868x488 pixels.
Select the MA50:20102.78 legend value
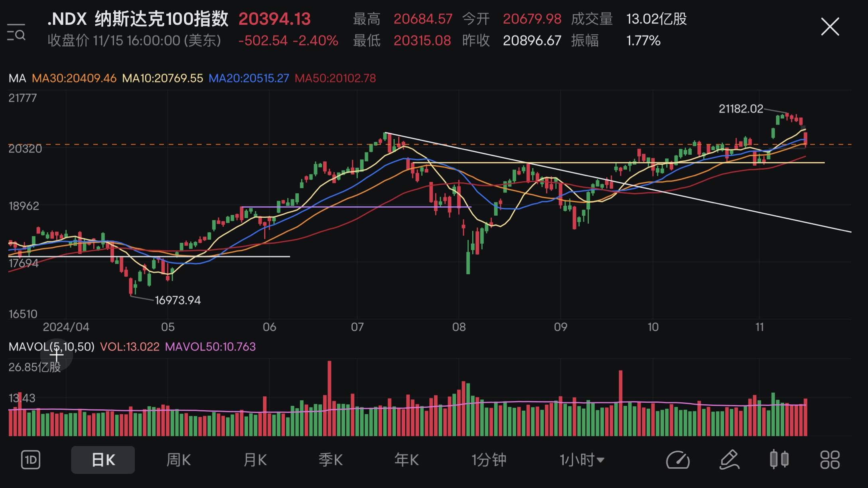coord(335,78)
